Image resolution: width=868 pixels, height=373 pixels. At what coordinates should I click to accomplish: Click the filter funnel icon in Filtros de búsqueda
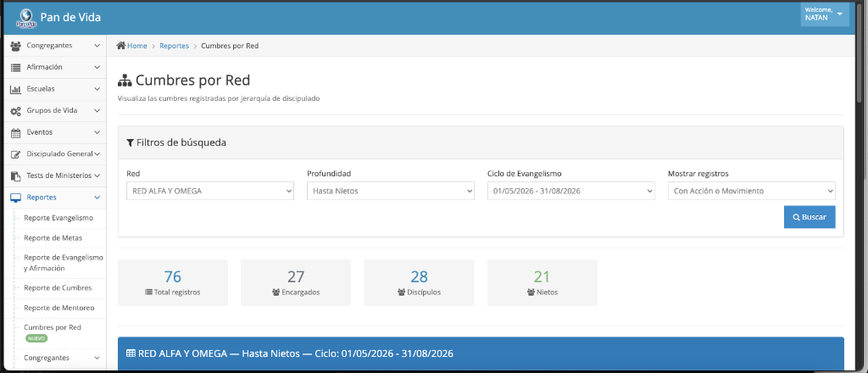pos(130,142)
